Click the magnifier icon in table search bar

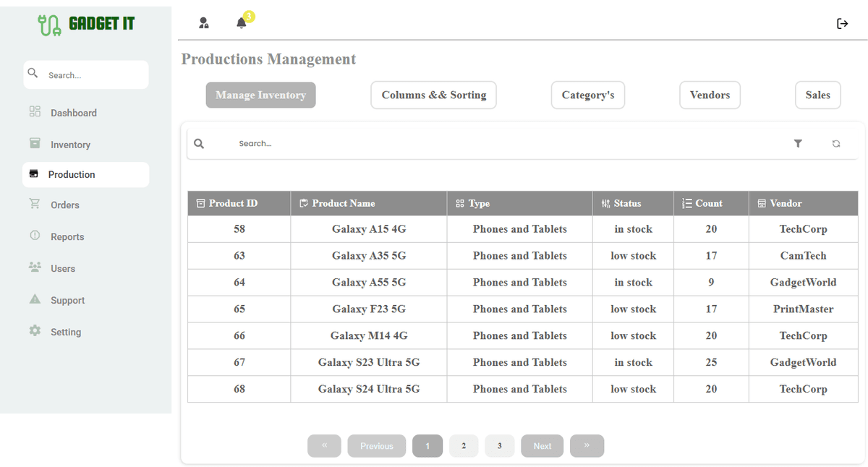click(x=199, y=144)
